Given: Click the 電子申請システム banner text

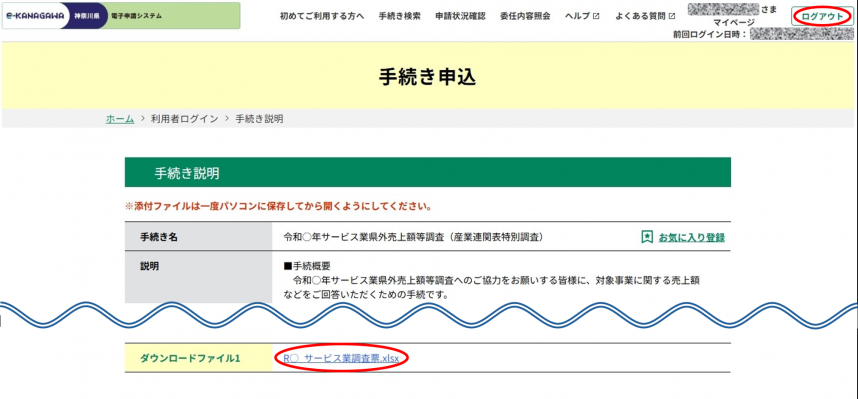Looking at the screenshot, I should coord(136,16).
